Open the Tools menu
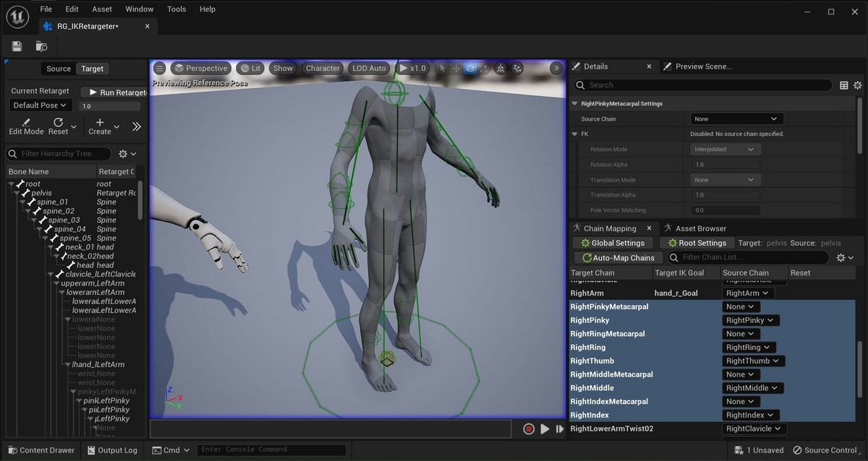This screenshot has width=868, height=461. click(176, 9)
